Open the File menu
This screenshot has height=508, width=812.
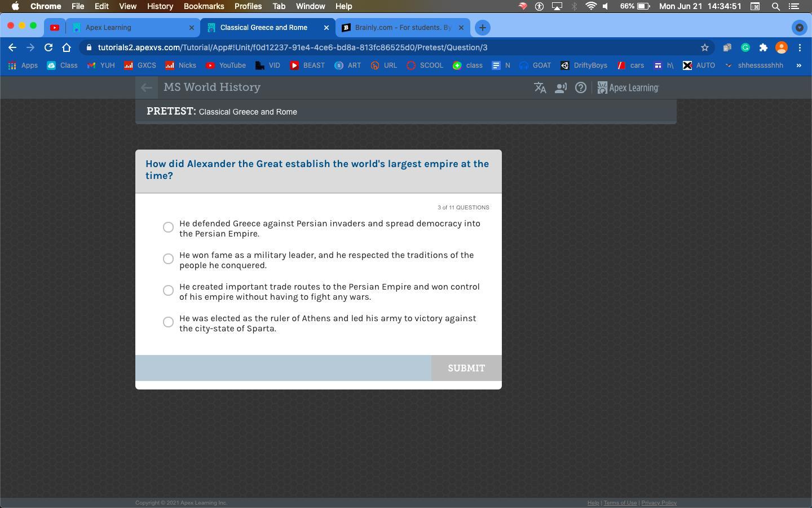78,6
